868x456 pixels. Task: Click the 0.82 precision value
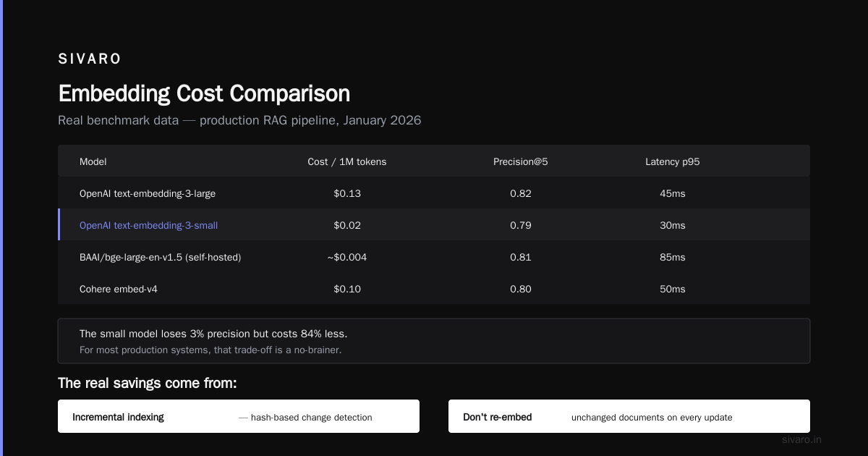tap(521, 193)
